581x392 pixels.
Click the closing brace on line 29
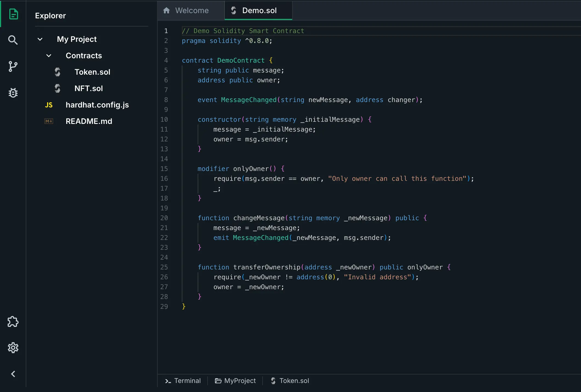pyautogui.click(x=184, y=306)
